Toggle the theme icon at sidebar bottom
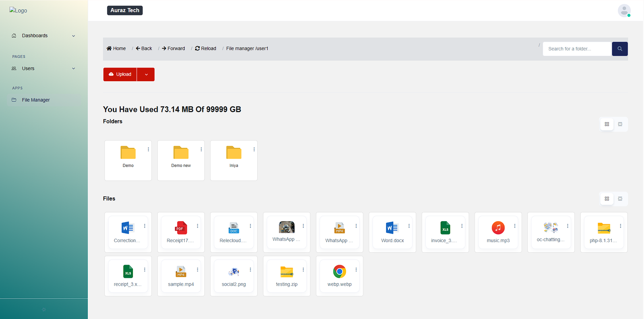This screenshot has width=644, height=319. pyautogui.click(x=44, y=309)
